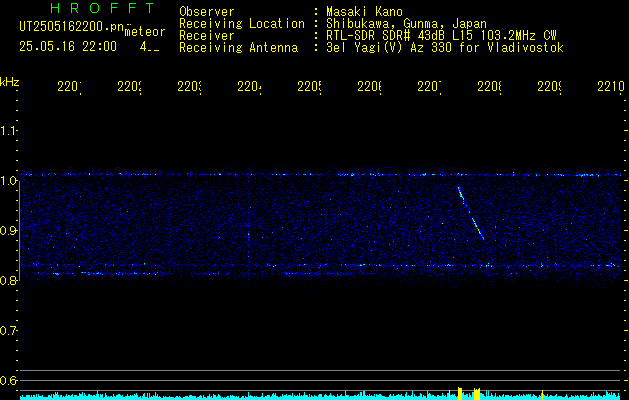Select the receiver details RTL-SDR SDR# 43dB line
629x400 pixels.
441,36
